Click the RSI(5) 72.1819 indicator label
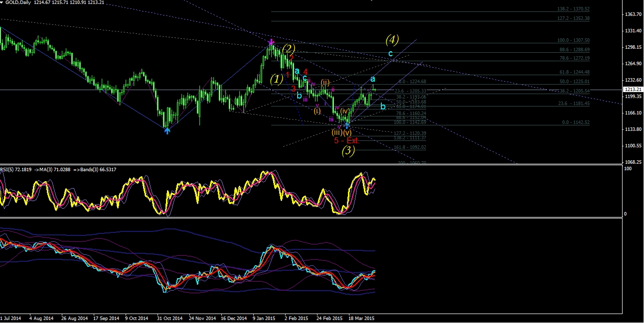The image size is (644, 323). coord(15,170)
